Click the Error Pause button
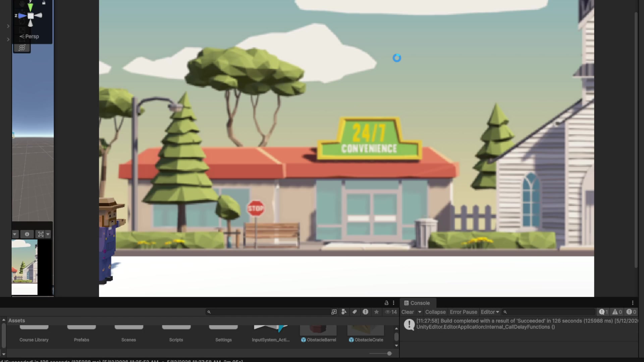 tap(463, 312)
